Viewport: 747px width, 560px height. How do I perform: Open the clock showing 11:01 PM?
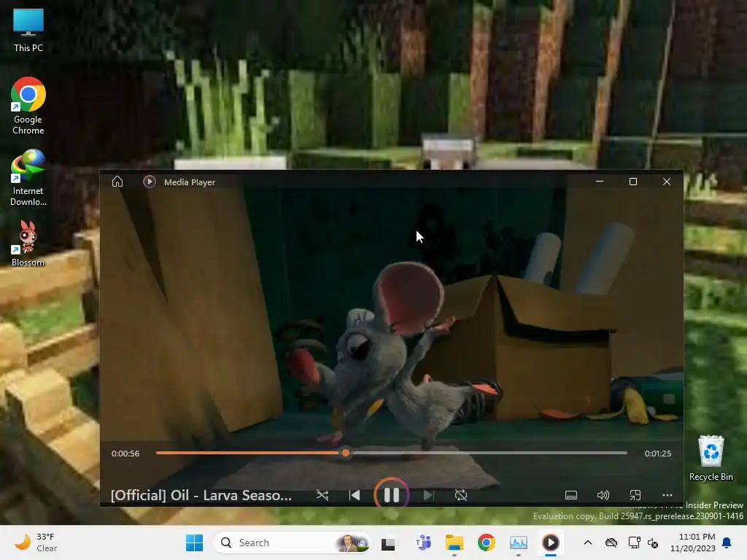point(693,542)
